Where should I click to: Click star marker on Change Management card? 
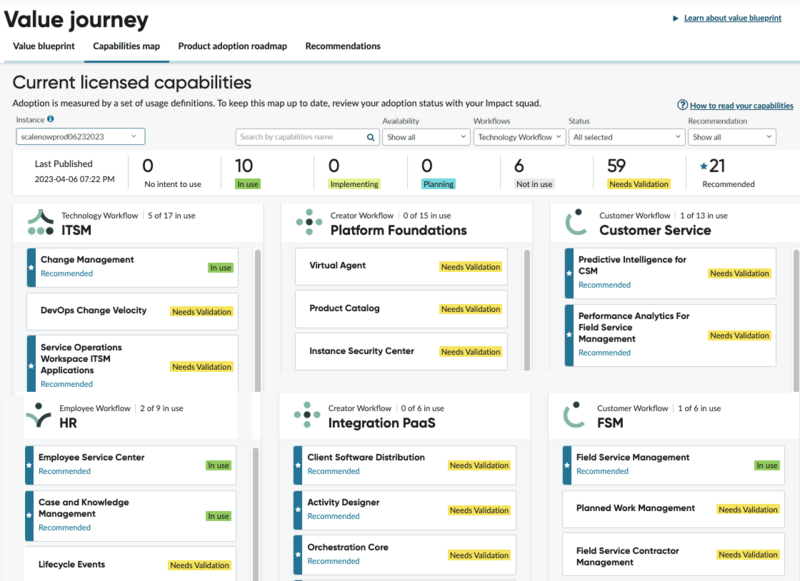pyautogui.click(x=31, y=268)
